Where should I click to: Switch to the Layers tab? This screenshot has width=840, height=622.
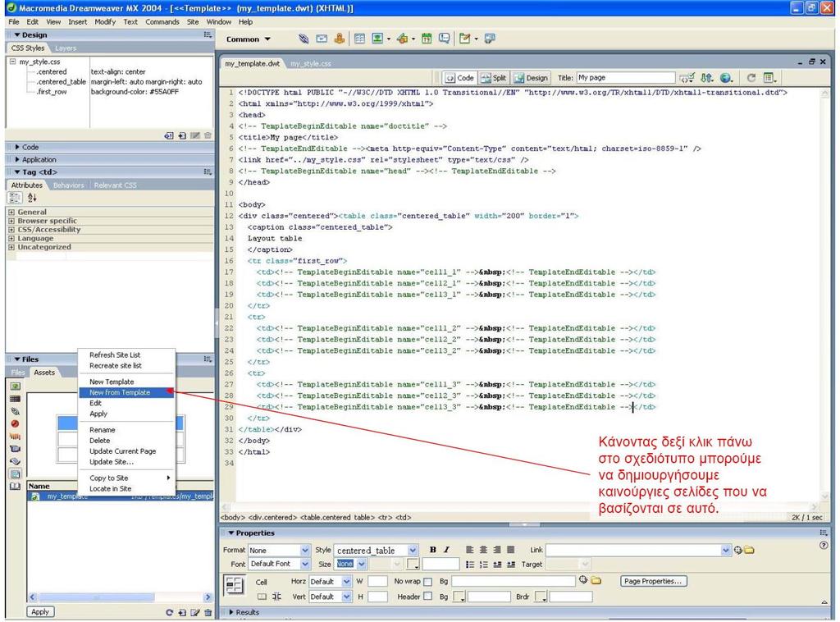point(66,48)
